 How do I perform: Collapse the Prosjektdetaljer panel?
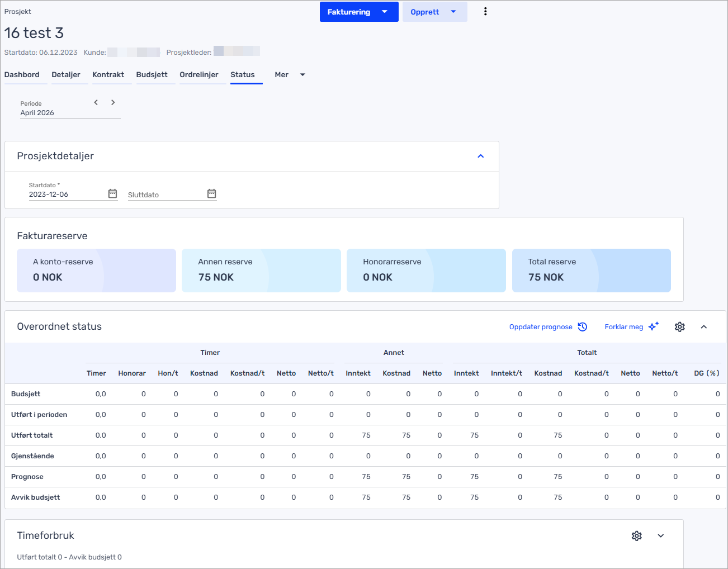pyautogui.click(x=480, y=156)
